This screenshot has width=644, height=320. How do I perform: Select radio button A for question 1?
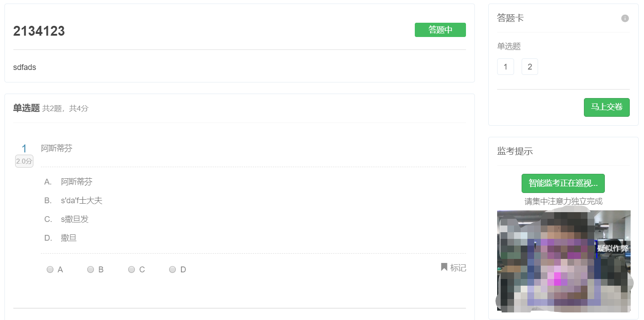click(x=50, y=270)
